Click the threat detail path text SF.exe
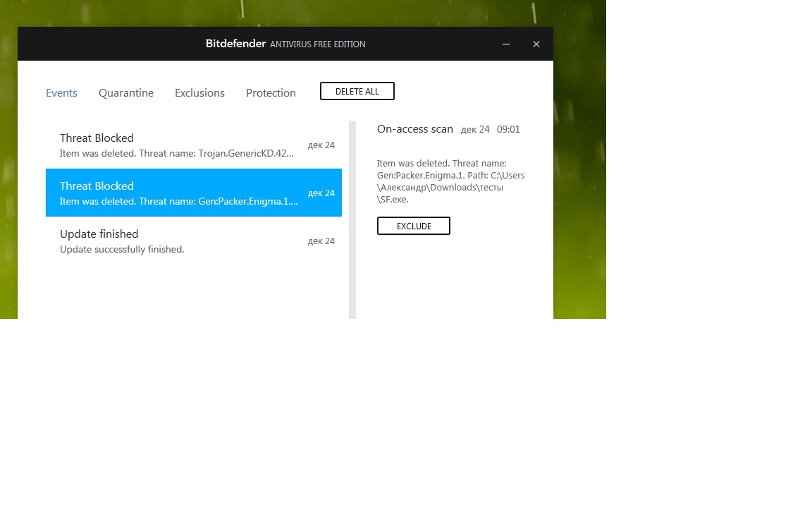This screenshot has height=508, width=812. (394, 200)
